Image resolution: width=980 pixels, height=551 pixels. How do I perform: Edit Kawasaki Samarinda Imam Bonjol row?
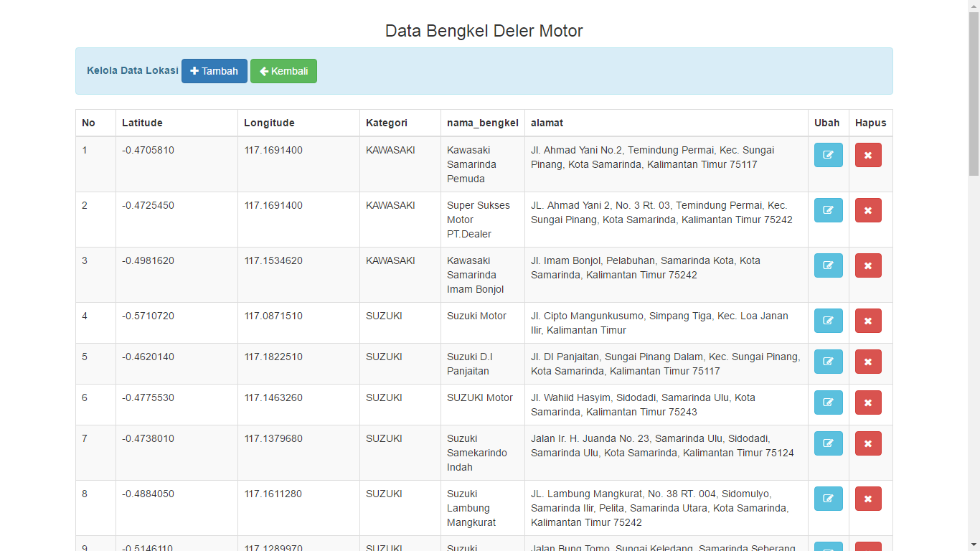[828, 265]
